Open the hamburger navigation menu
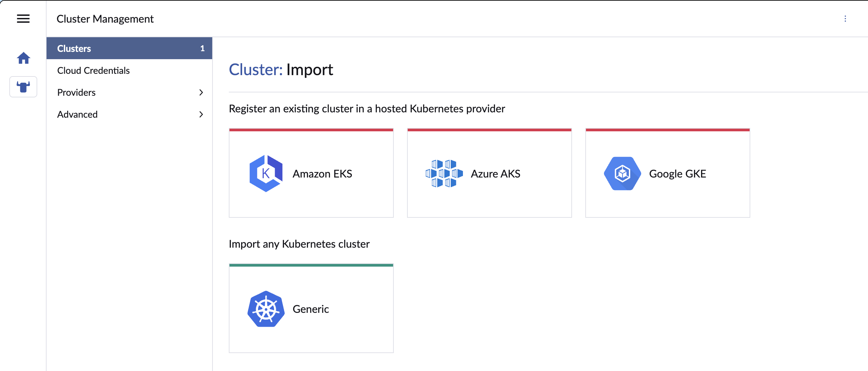The height and width of the screenshot is (371, 868). 23,19
